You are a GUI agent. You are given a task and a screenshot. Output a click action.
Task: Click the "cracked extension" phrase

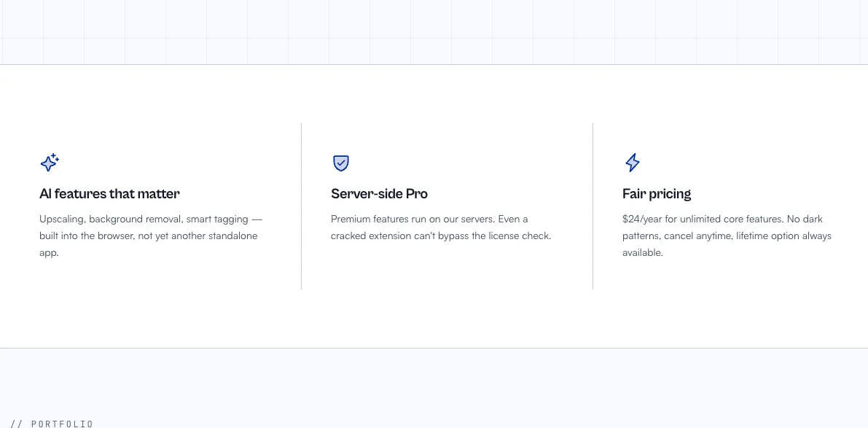tap(371, 236)
